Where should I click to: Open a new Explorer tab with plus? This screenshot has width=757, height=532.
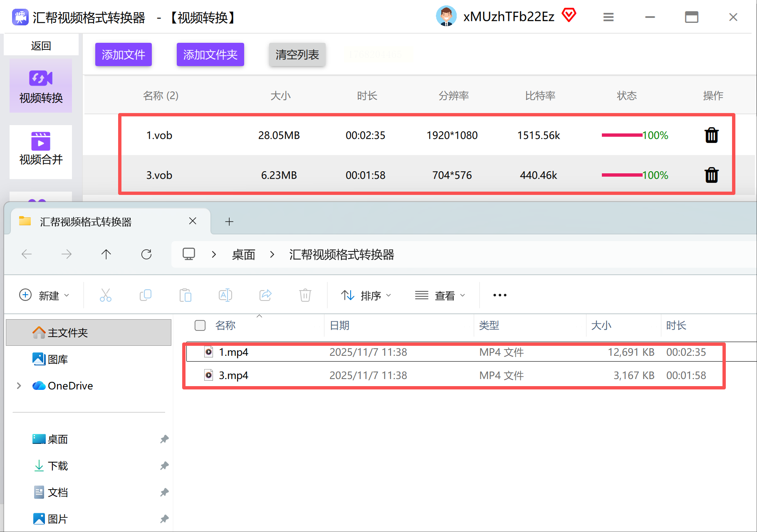point(229,222)
